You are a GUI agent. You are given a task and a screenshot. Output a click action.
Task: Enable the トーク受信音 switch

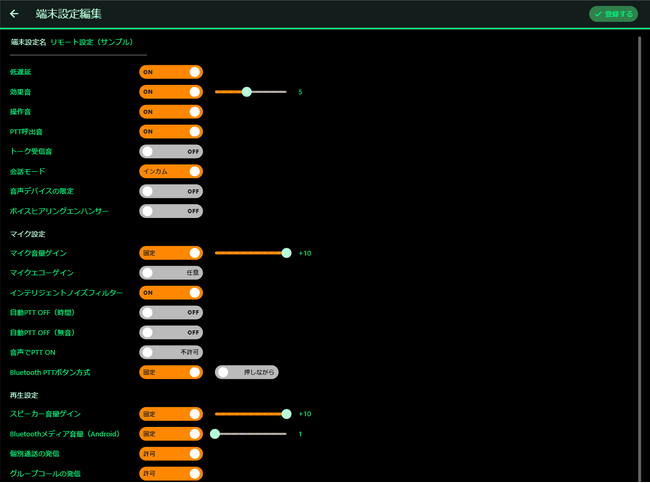pyautogui.click(x=171, y=151)
